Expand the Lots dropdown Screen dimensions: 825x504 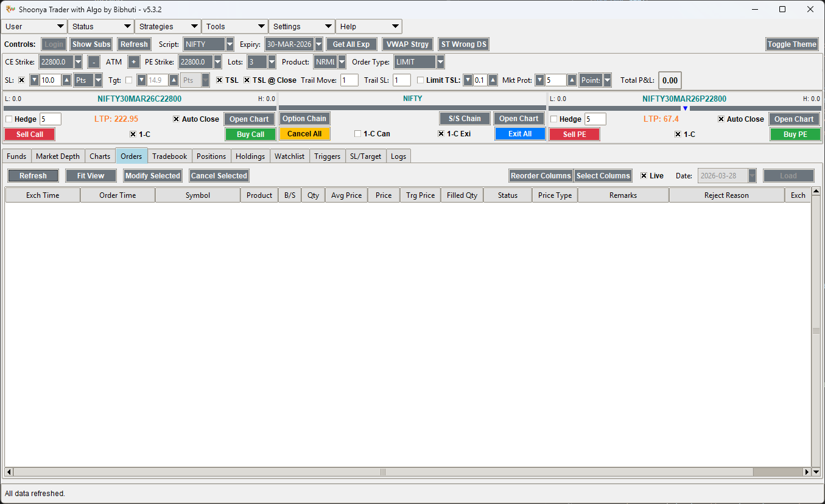click(271, 61)
